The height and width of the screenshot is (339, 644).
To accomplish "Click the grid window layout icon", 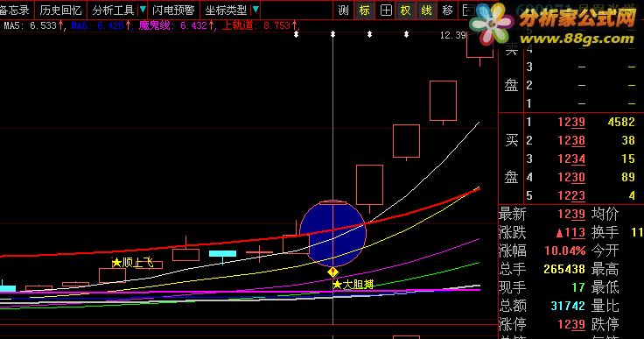I will point(386,11).
